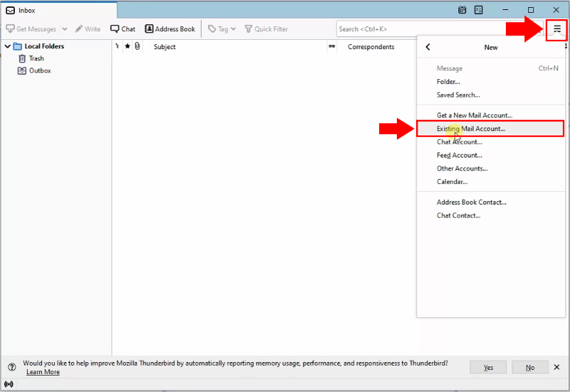Dismiss the telemetry notification bar

pos(556,367)
